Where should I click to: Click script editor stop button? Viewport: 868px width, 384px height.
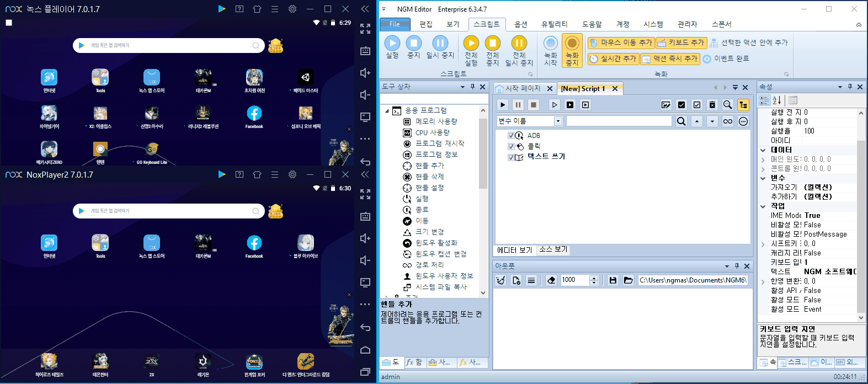click(534, 105)
